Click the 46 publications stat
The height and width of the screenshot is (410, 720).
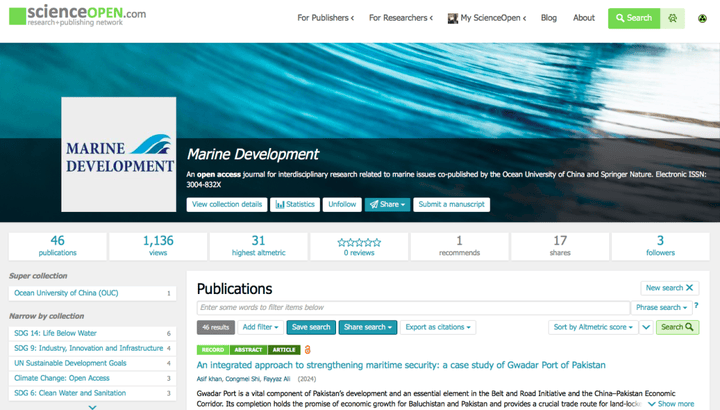pos(57,246)
